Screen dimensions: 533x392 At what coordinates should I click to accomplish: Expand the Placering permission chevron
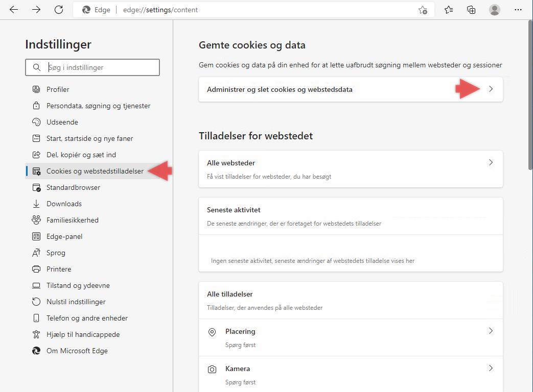click(491, 331)
